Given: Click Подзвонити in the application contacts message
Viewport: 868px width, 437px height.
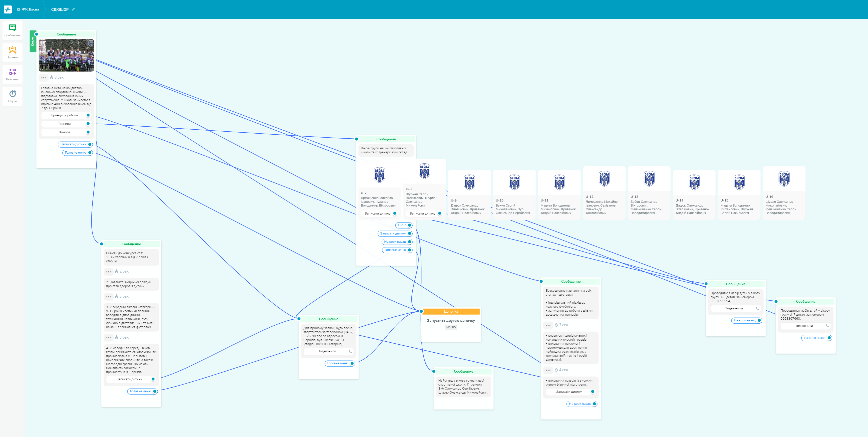Looking at the screenshot, I should point(328,351).
